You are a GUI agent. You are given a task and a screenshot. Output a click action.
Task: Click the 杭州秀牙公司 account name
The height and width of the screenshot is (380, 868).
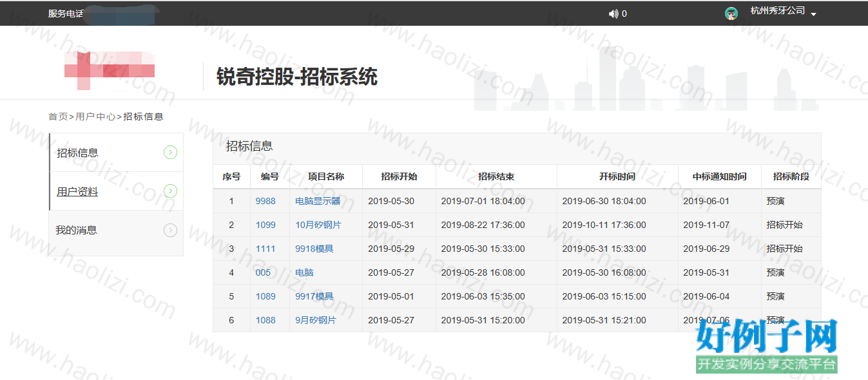[x=778, y=11]
